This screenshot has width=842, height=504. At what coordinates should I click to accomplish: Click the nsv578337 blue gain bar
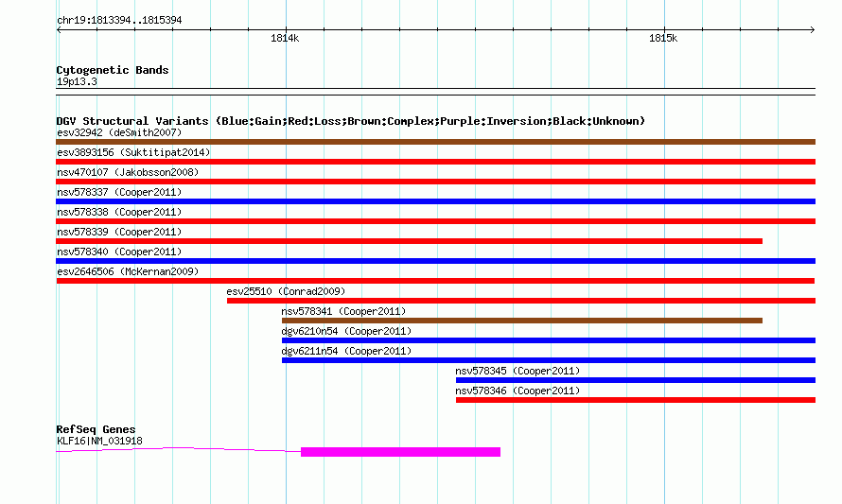coord(435,201)
